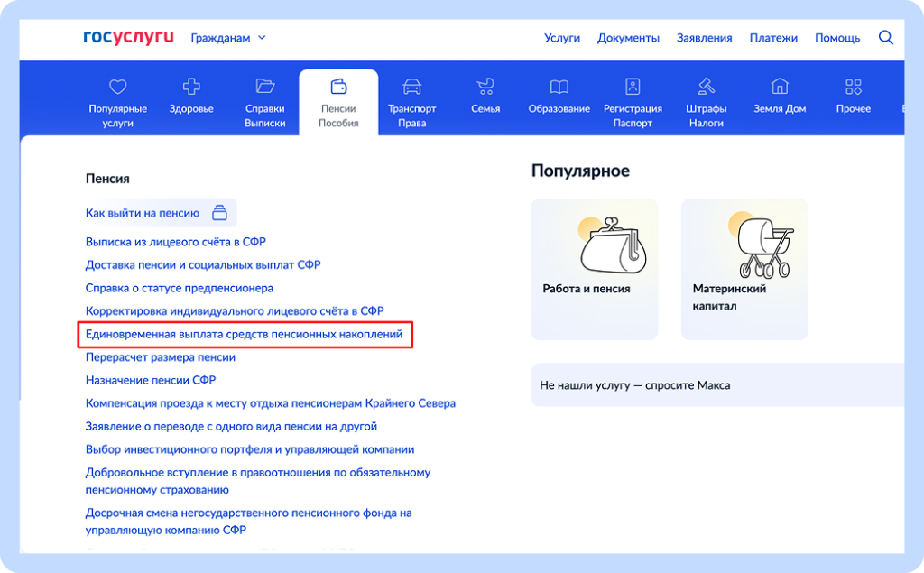The height and width of the screenshot is (573, 924).
Task: Open the Услуги menu
Action: [562, 38]
